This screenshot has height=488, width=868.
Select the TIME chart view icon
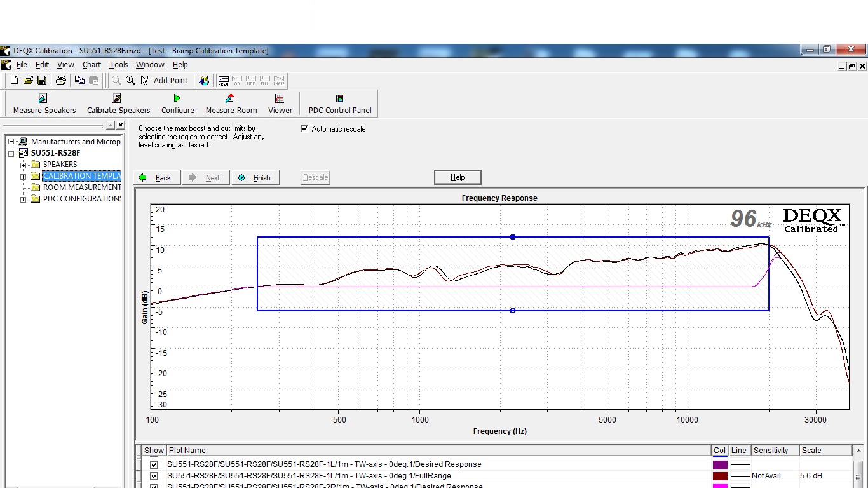tap(251, 81)
